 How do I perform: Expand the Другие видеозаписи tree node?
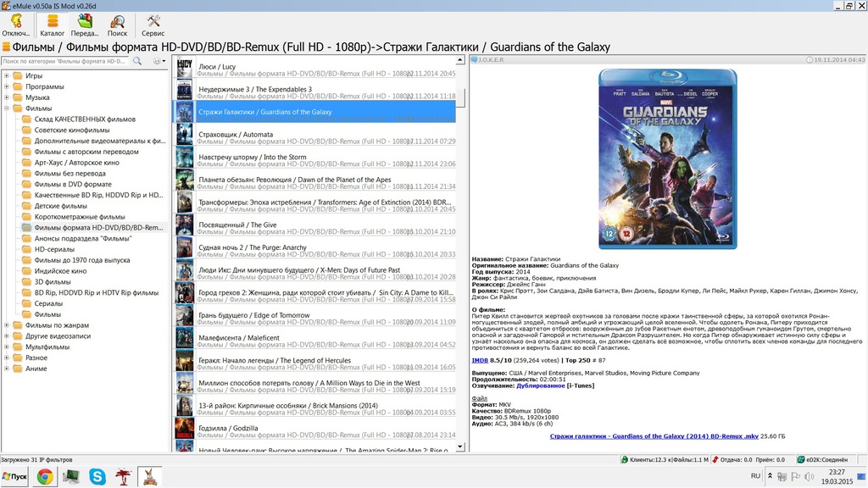(x=7, y=335)
